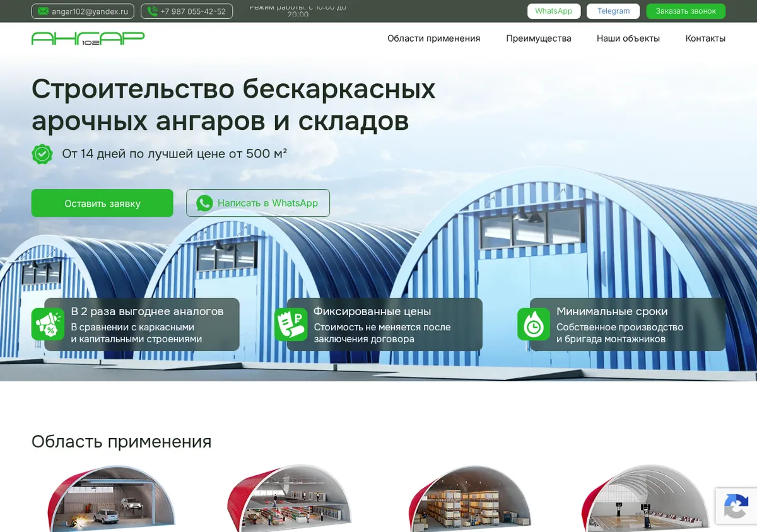Select the warehouse shelving hangar thumbnail
Screen dimensions: 757x532
coord(469,498)
